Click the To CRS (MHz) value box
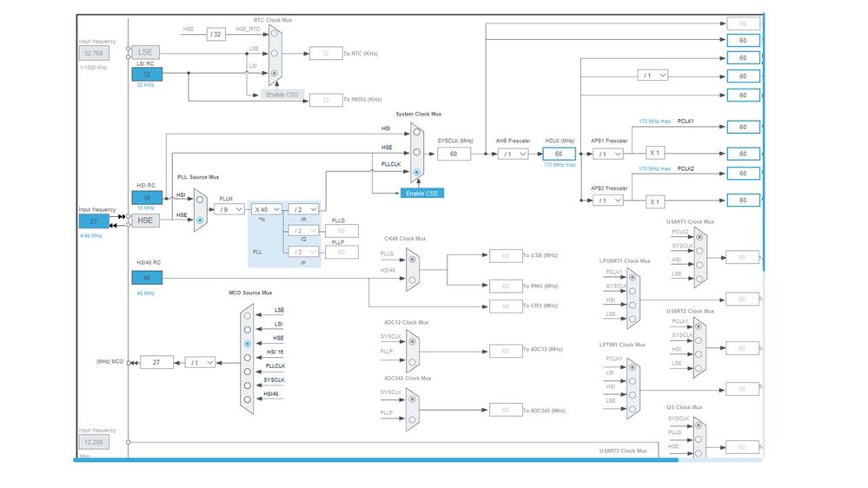Screen dimensions: 868x488 coord(506,306)
